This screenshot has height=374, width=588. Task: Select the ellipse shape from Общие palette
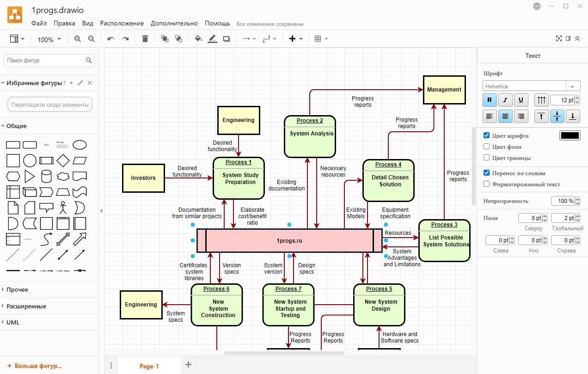click(x=80, y=145)
